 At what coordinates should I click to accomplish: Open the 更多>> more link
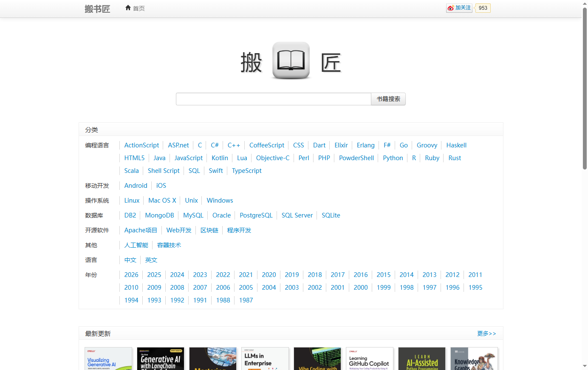(x=486, y=333)
